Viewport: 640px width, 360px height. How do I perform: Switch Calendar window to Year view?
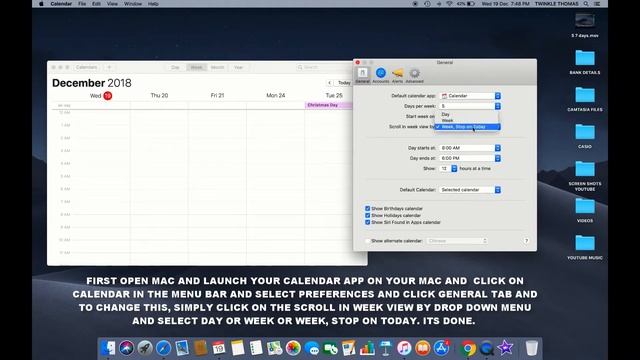click(x=238, y=67)
